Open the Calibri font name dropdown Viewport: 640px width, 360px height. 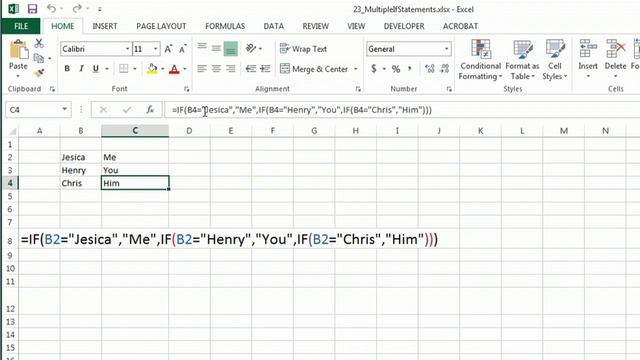click(127, 49)
